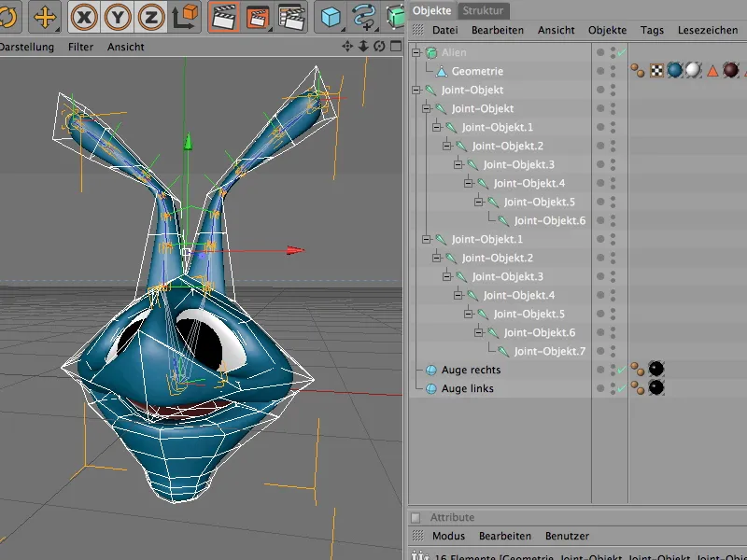Collapse the top-level Joint-Objekt node

pos(416,90)
